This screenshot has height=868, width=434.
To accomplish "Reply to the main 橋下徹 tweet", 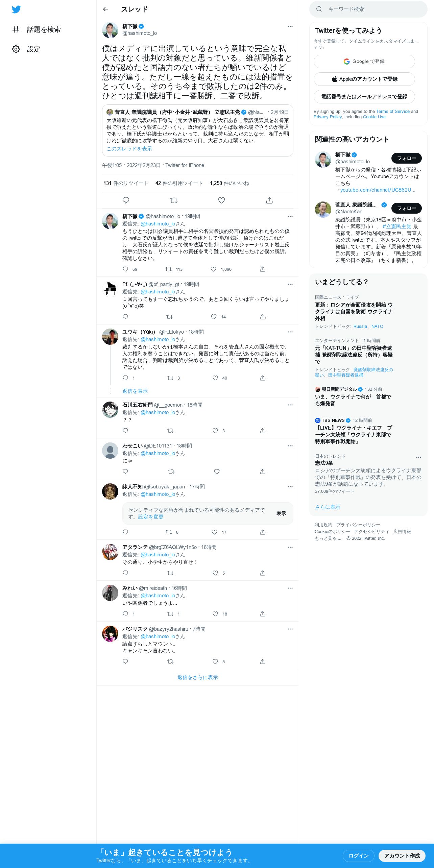I will (x=126, y=200).
